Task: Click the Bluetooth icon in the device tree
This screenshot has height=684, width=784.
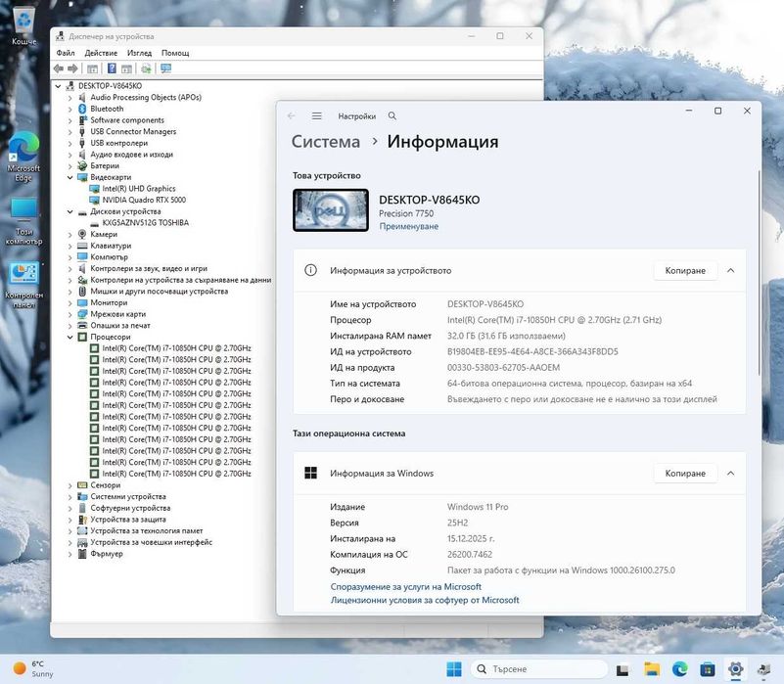Action: click(x=82, y=109)
